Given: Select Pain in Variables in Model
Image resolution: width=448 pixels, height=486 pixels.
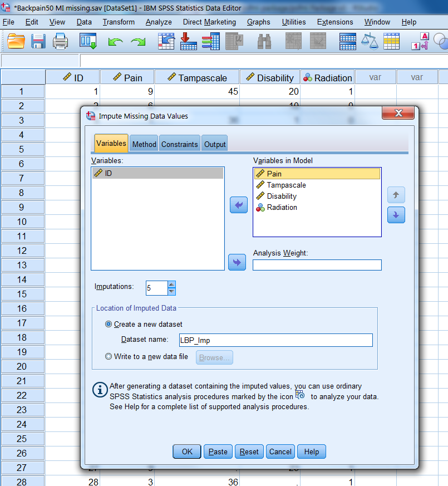Looking at the screenshot, I should pyautogui.click(x=317, y=174).
